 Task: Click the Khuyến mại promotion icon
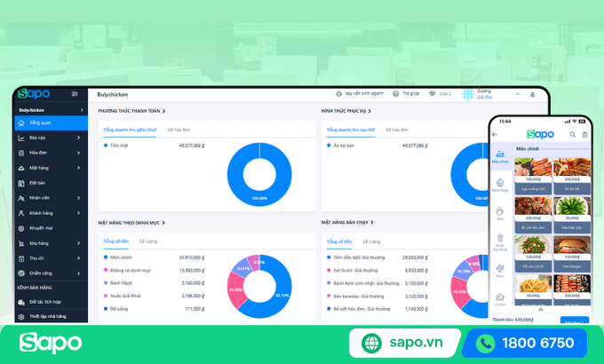(20, 228)
